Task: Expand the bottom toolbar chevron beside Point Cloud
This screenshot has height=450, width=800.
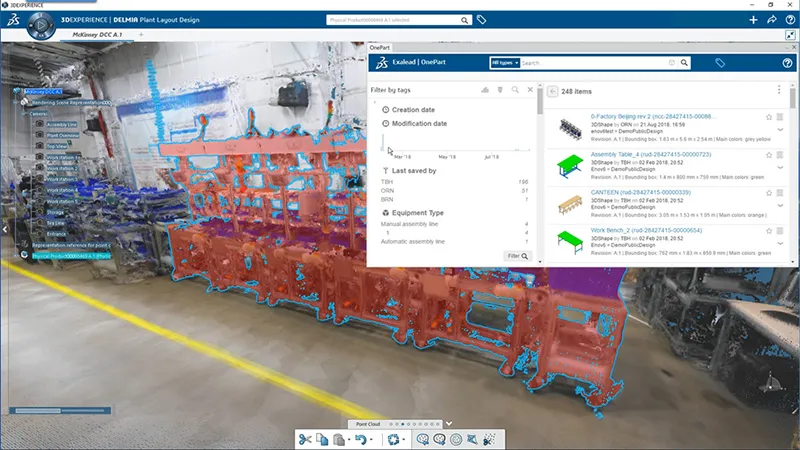Action: click(449, 422)
